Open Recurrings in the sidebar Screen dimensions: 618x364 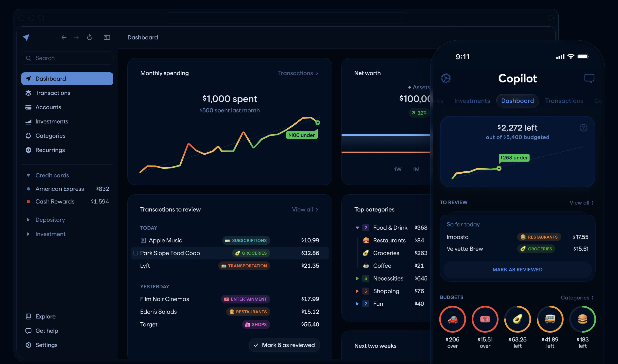click(67, 150)
